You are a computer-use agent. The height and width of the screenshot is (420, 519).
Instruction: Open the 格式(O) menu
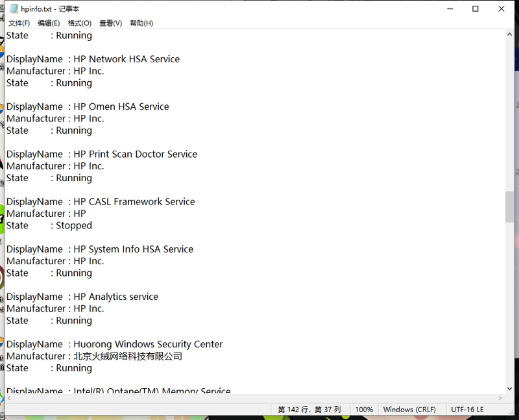coord(79,23)
